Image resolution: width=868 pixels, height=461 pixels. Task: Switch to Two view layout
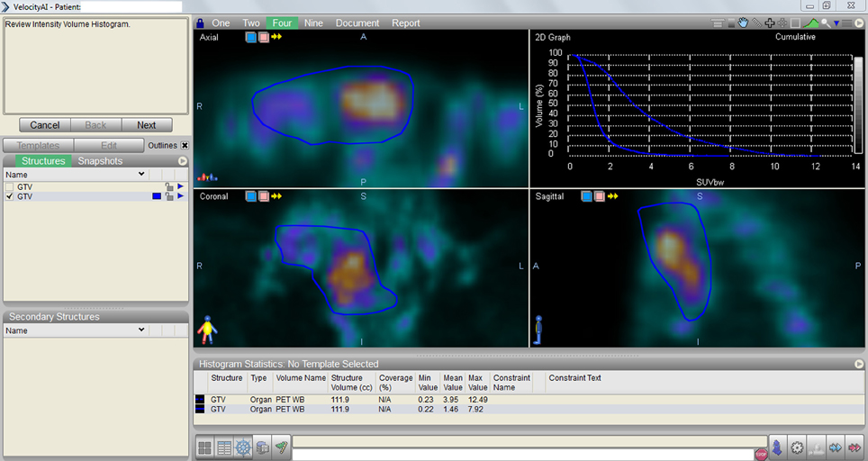pyautogui.click(x=251, y=23)
